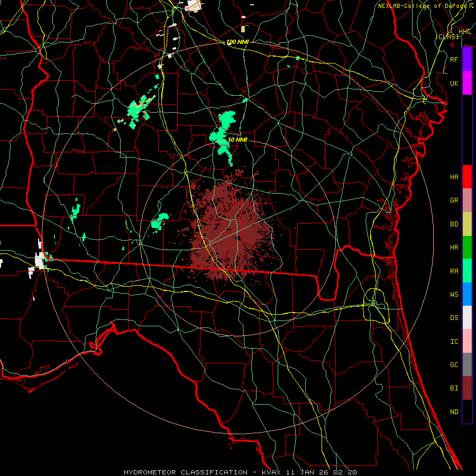Click the RA legend label
The image size is (476, 476).
click(x=454, y=271)
